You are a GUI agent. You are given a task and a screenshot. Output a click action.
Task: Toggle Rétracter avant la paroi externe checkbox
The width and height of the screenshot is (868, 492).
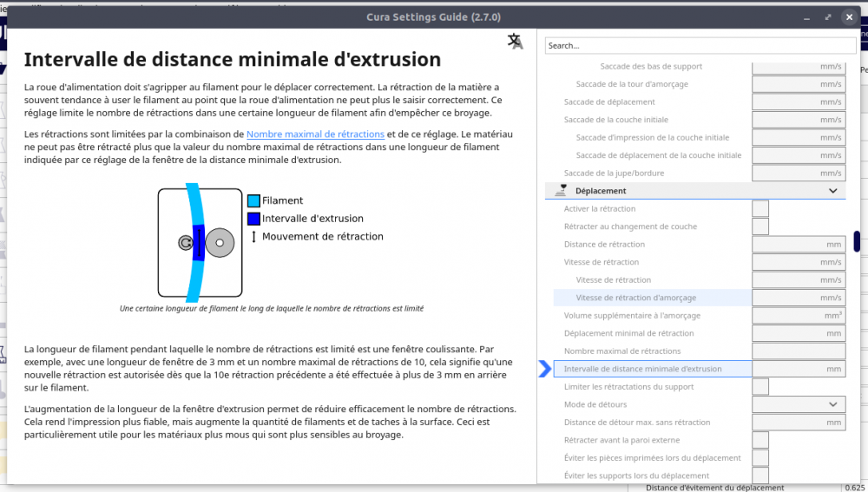pos(760,440)
